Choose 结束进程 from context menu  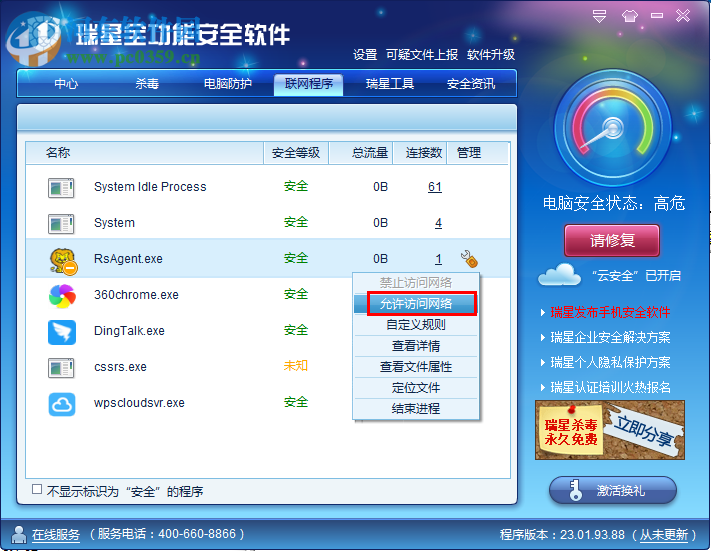click(x=416, y=408)
